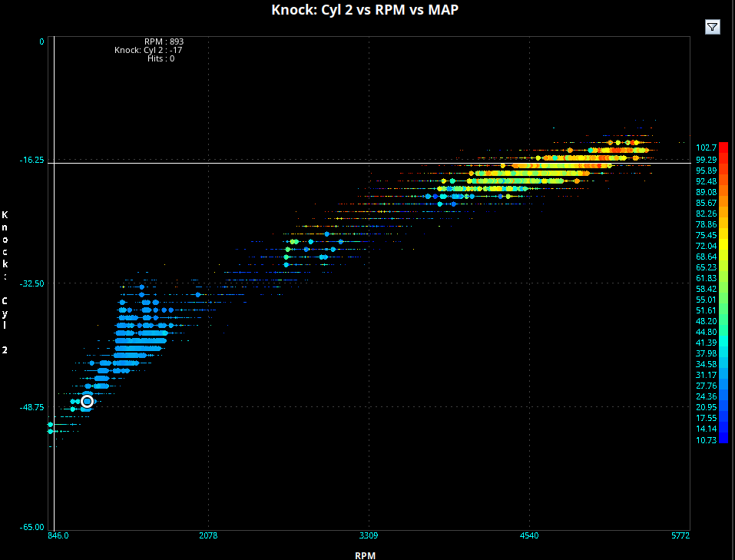Image resolution: width=735 pixels, height=560 pixels.
Task: Open the filter funnel icon
Action: click(712, 27)
